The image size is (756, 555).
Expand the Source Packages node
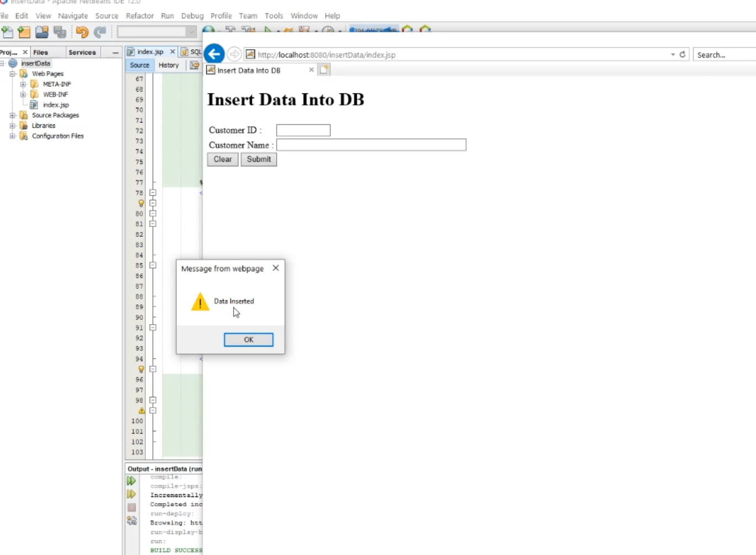click(13, 115)
